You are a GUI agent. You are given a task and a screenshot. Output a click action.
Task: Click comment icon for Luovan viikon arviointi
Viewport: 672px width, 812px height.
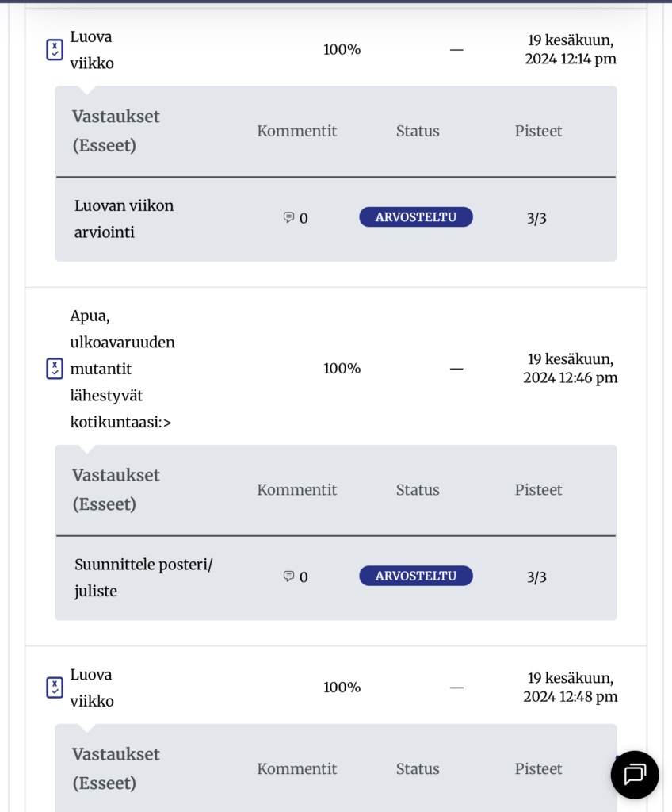pos(289,217)
